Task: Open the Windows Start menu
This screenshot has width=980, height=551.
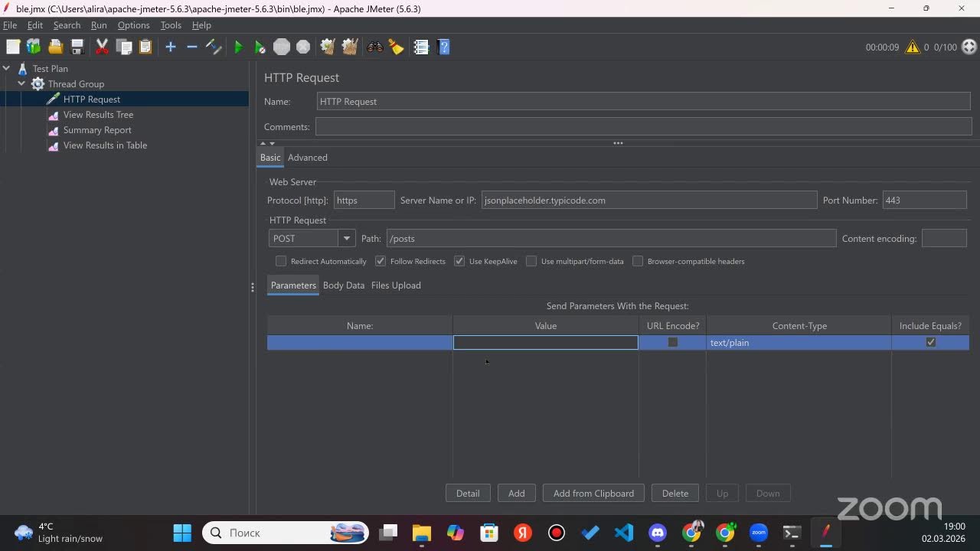Action: pos(182,532)
